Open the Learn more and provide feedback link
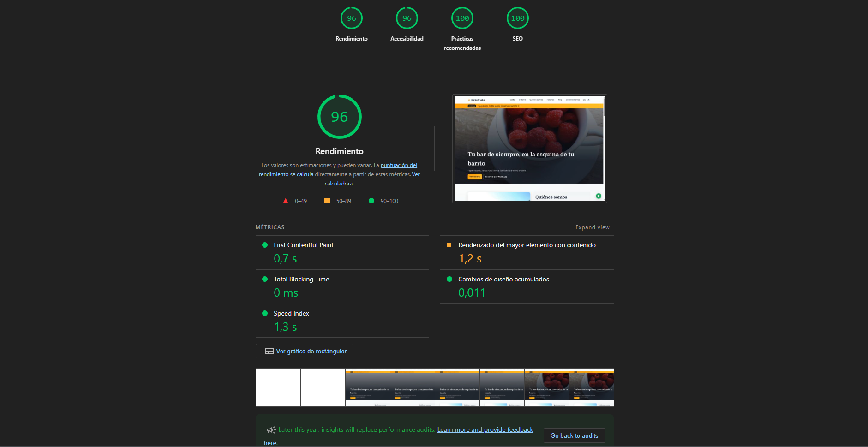Screen dimensions: 868x447 pos(485,429)
